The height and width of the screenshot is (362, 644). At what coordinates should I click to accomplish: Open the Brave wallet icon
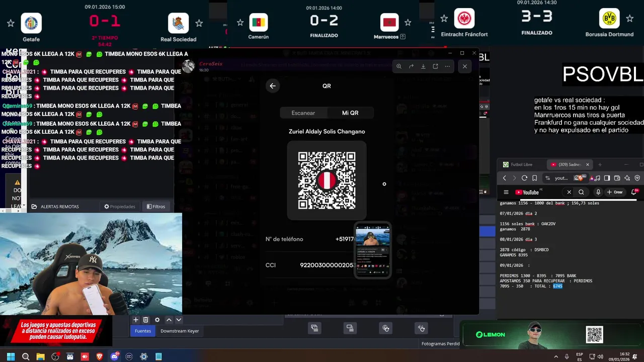click(617, 178)
